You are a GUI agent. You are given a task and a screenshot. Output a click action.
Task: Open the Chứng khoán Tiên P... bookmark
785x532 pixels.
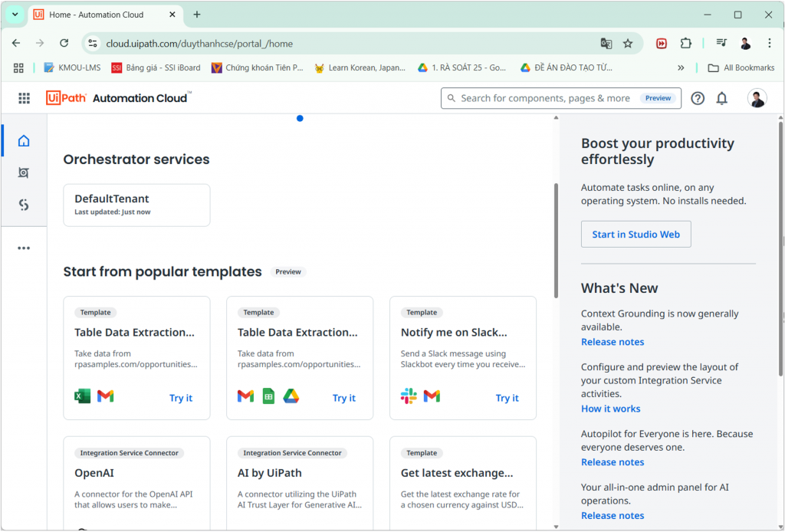[258, 67]
